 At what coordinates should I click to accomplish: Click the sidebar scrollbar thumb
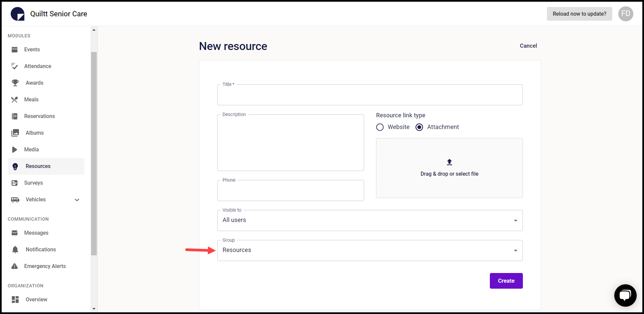click(94, 154)
